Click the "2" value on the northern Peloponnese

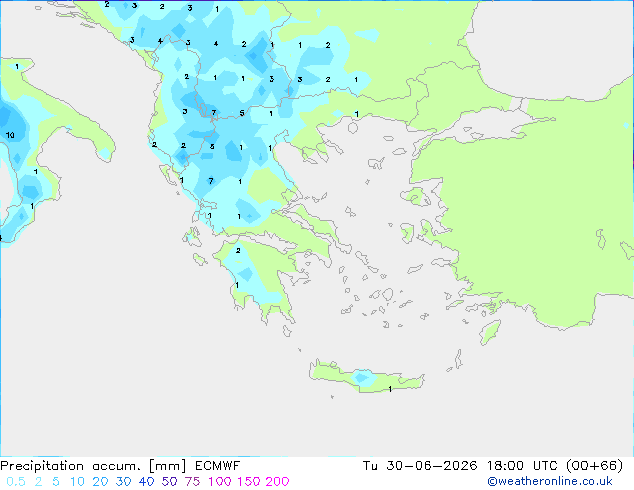pos(238,251)
